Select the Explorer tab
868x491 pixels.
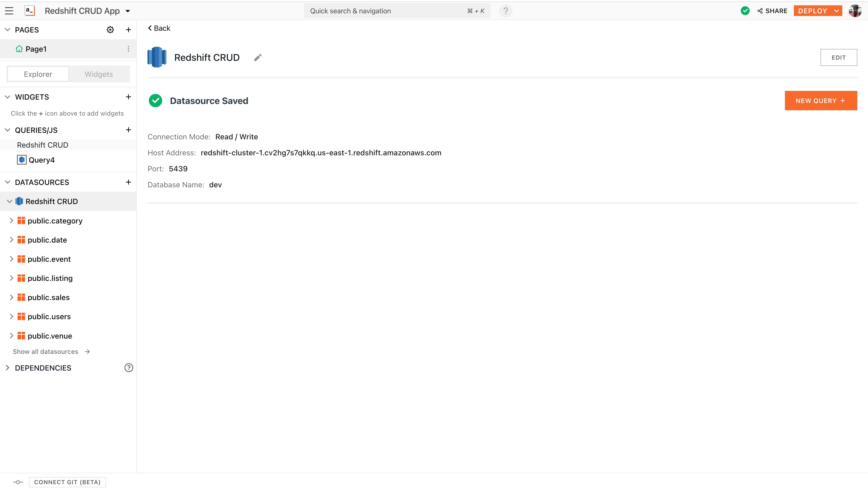tap(38, 74)
